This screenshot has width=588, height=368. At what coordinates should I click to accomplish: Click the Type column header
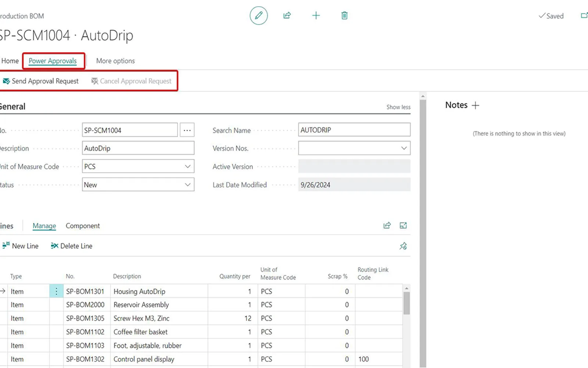[x=16, y=276]
